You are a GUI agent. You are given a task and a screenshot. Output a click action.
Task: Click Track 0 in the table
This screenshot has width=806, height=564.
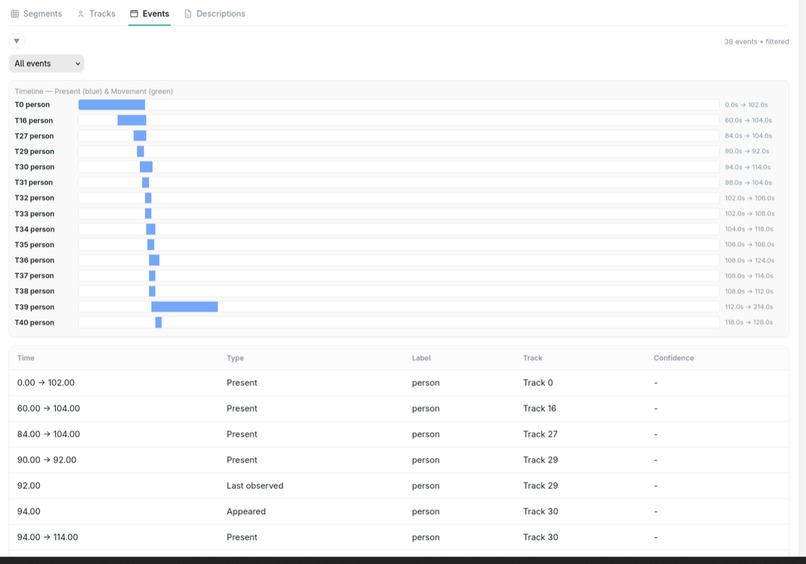(x=538, y=383)
